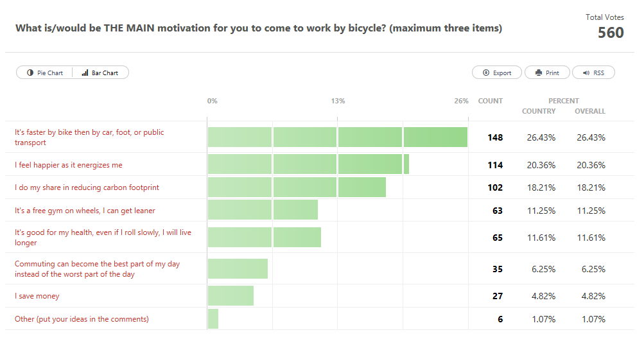
Task: Select the 'I save money' answer
Action: tap(37, 296)
